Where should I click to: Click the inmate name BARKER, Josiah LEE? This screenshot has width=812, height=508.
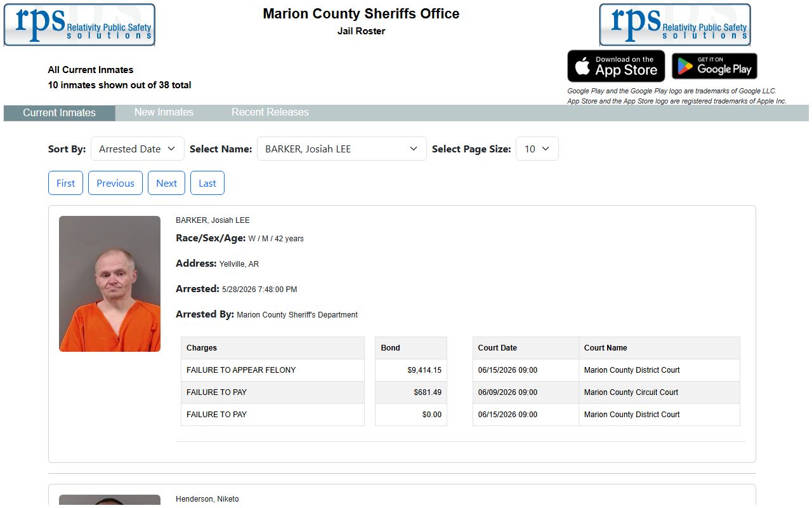(x=213, y=220)
